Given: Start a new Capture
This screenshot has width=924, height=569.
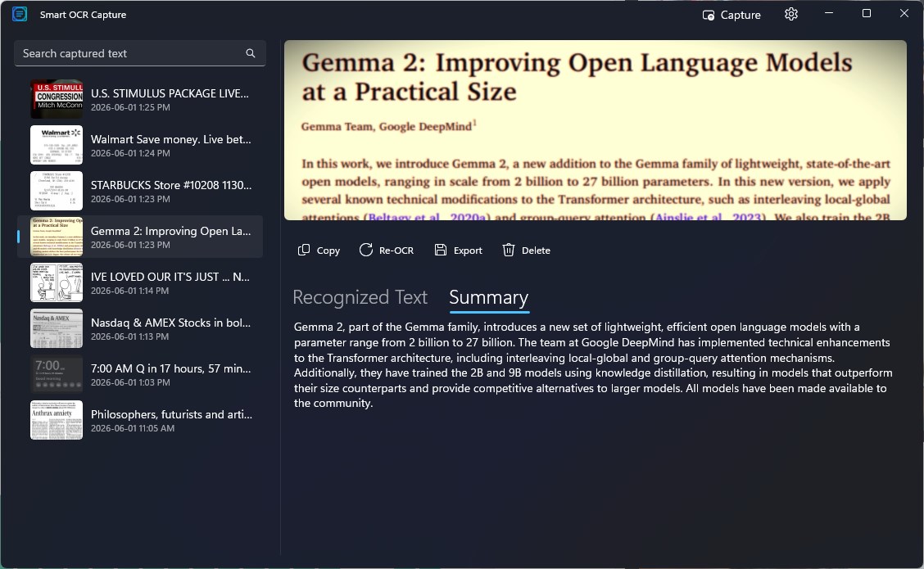Looking at the screenshot, I should click(731, 15).
